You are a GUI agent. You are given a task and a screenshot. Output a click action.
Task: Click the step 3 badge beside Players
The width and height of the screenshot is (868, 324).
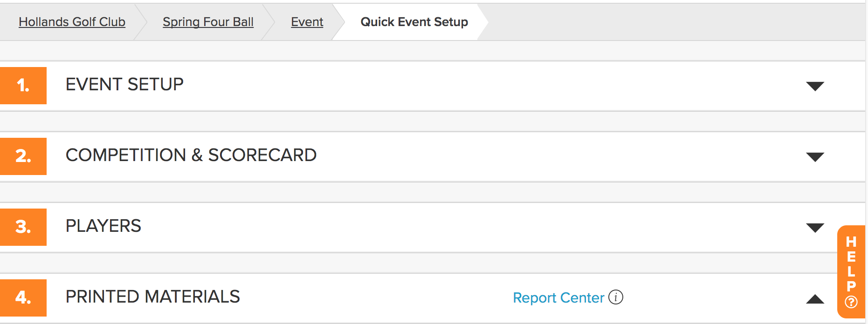[23, 227]
